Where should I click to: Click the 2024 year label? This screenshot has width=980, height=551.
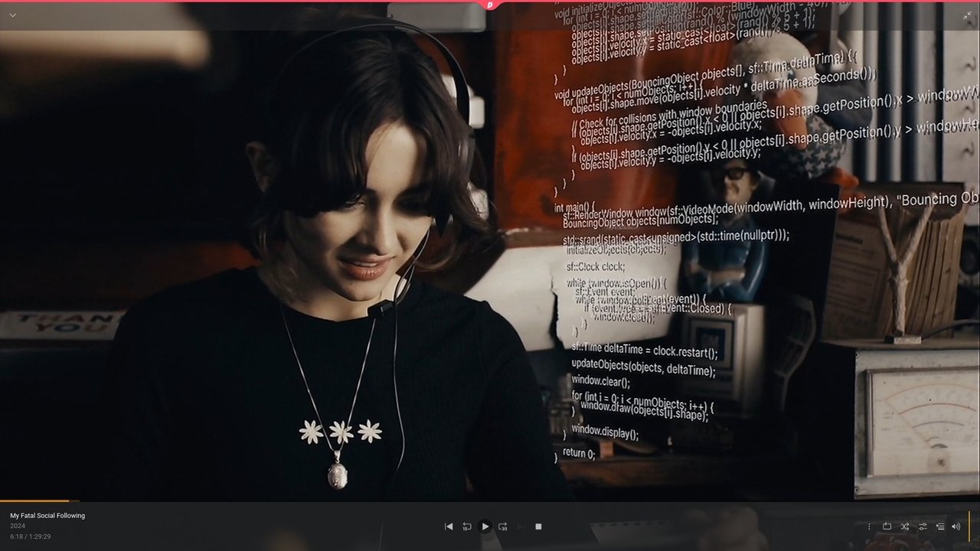pyautogui.click(x=18, y=527)
